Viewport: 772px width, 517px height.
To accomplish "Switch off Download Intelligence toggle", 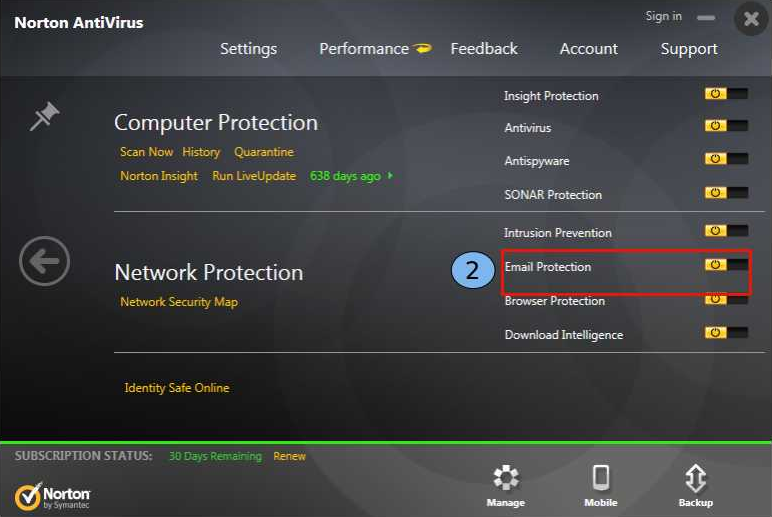I will click(726, 333).
